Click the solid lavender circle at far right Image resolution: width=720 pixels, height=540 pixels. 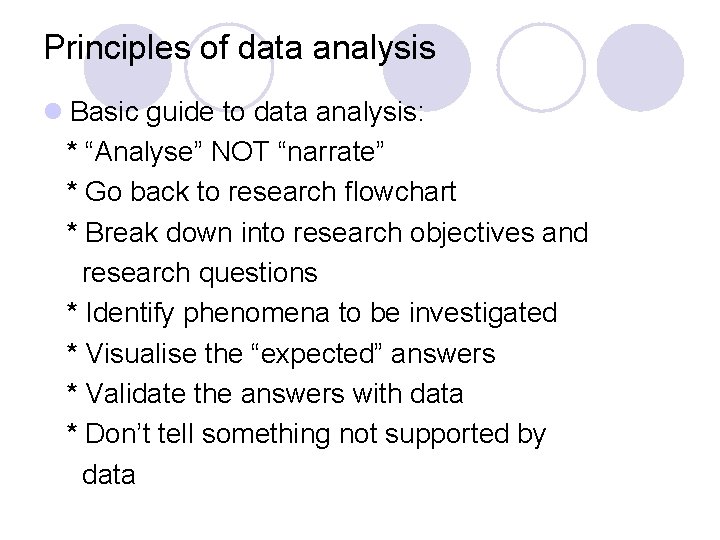(x=640, y=66)
